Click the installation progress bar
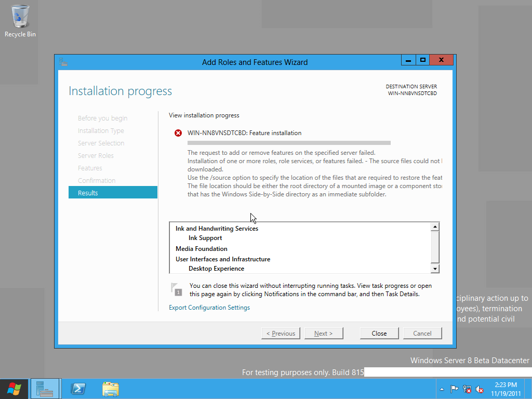This screenshot has height=399, width=532. point(289,143)
